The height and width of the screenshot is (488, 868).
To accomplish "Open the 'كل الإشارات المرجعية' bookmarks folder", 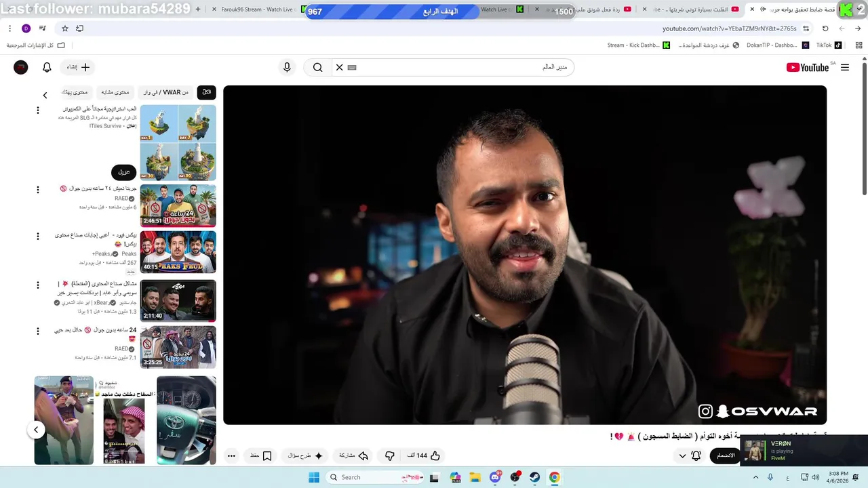I will (36, 45).
